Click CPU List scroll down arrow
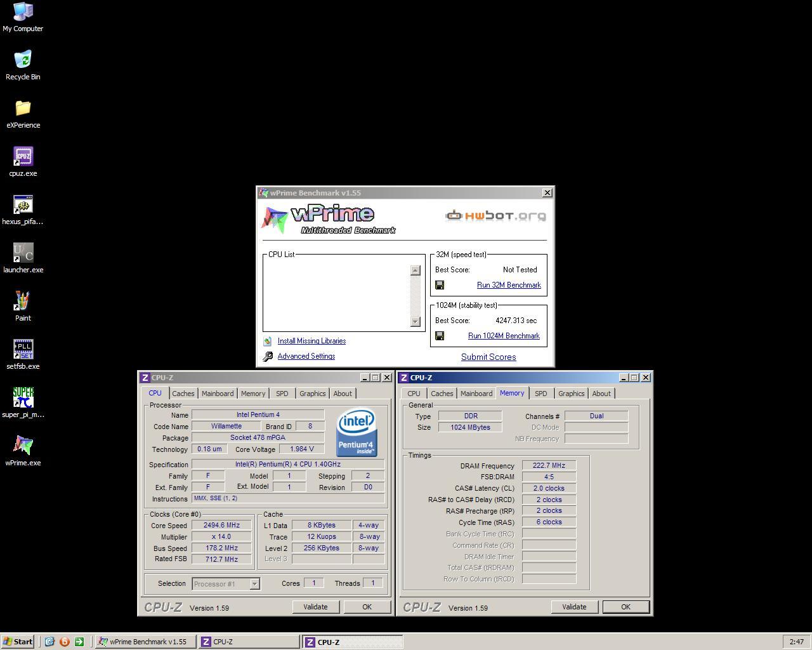The image size is (812, 650). (416, 322)
